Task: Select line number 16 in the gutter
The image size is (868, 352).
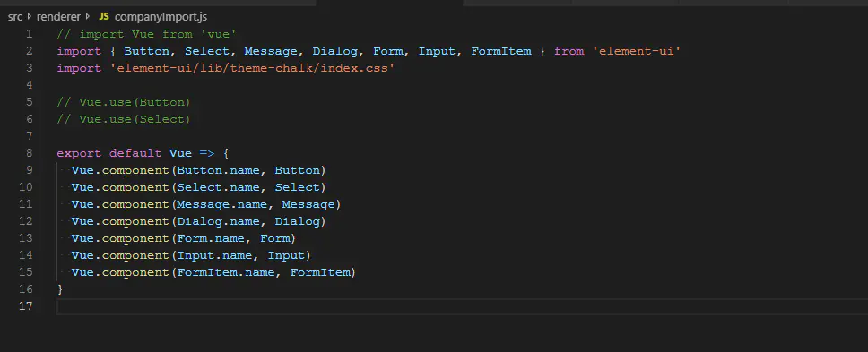Action: pos(25,289)
